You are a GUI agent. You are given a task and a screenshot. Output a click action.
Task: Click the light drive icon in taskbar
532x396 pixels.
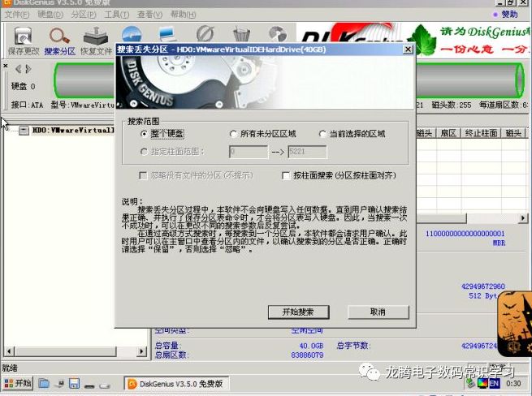pyautogui.click(x=105, y=385)
